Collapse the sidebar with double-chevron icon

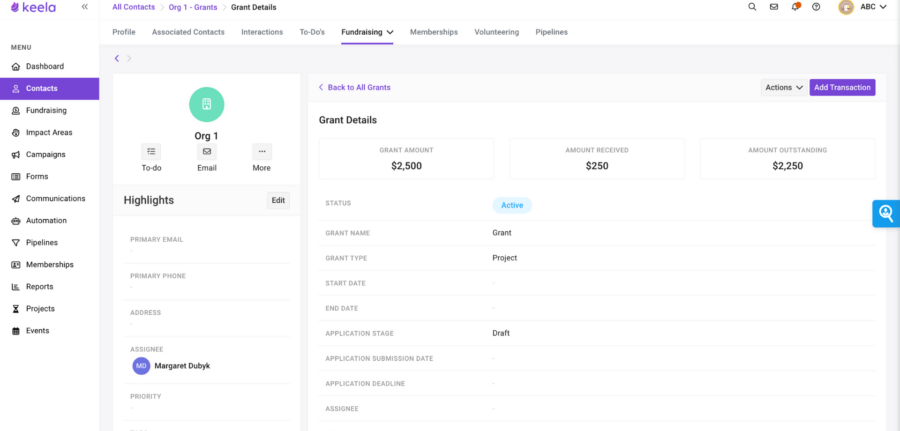[85, 7]
